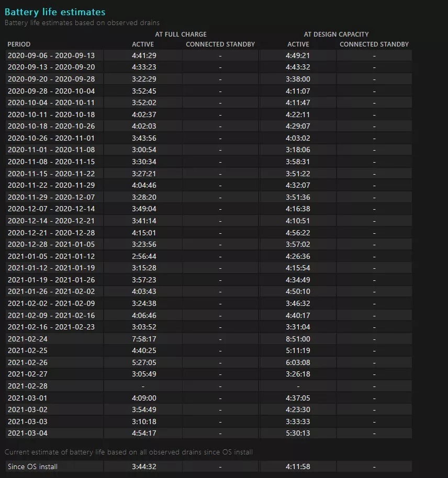This screenshot has width=448, height=478.
Task: Click the Since OS install row label
Action: [x=32, y=466]
